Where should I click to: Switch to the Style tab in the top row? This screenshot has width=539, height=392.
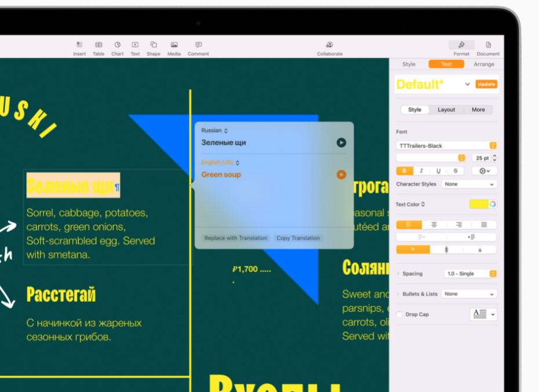409,64
